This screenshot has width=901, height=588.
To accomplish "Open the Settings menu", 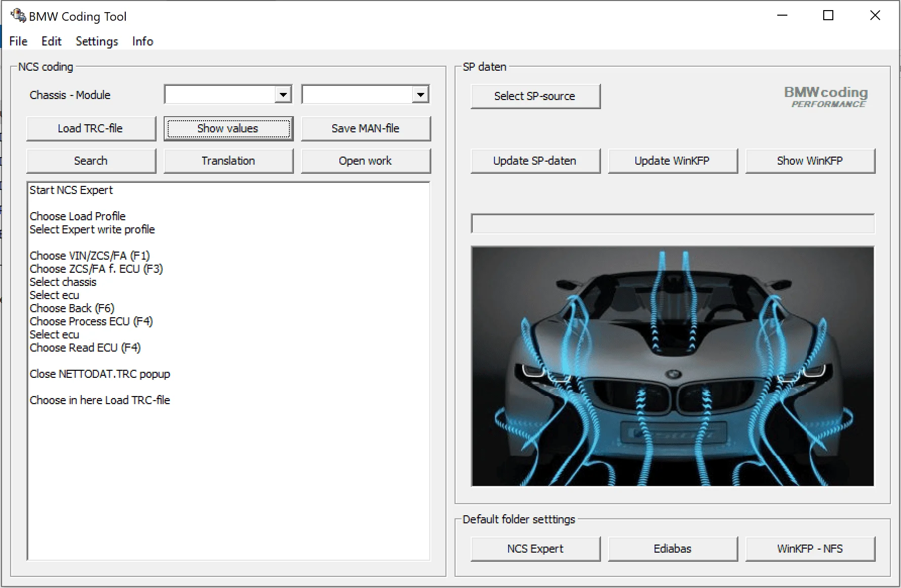I will pyautogui.click(x=96, y=41).
